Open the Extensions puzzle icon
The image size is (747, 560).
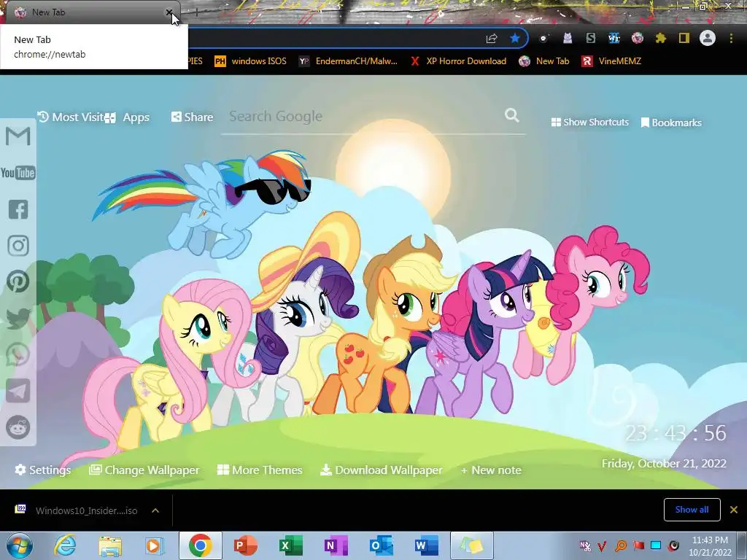click(x=660, y=38)
